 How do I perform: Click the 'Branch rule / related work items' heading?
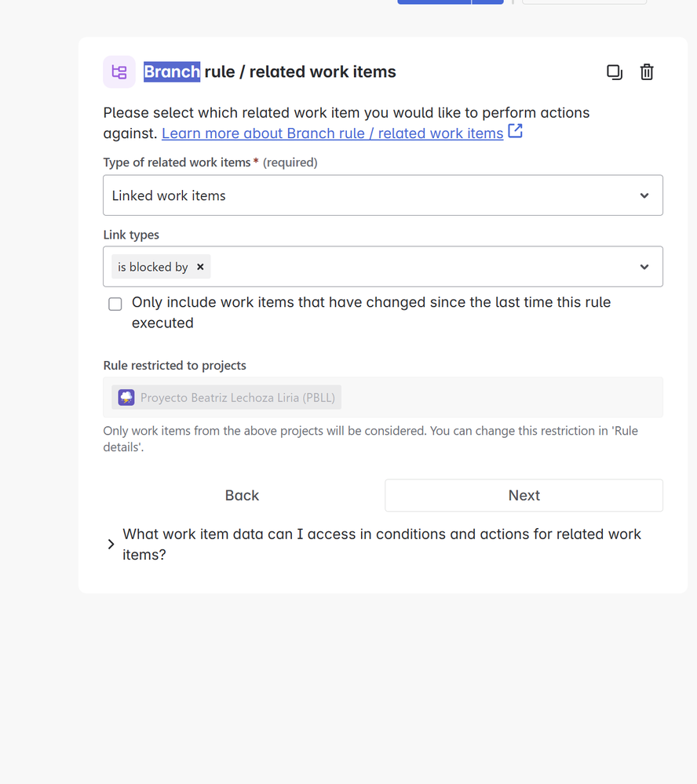(x=270, y=72)
